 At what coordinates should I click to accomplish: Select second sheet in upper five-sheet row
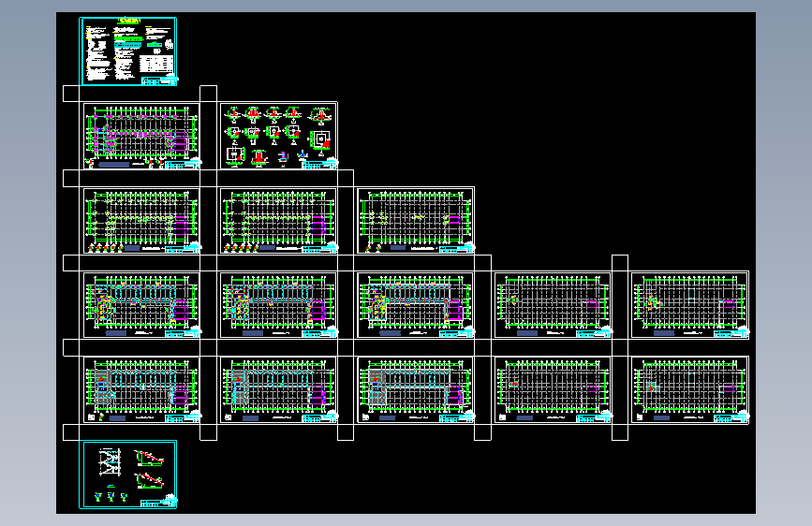pos(278,305)
